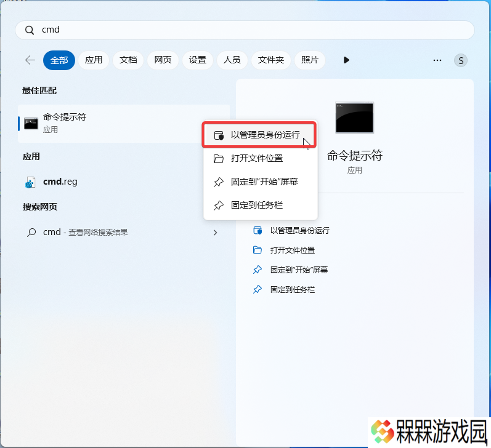Screen dimensions: 491x448
Task: Click blue folder icon in details pane
Action: point(258,250)
